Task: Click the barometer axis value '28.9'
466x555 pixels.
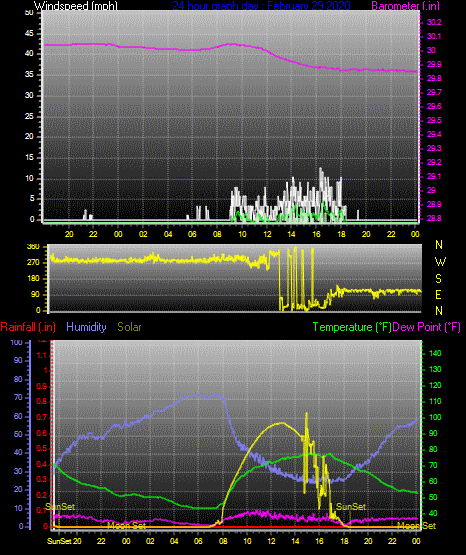Action: (x=434, y=205)
